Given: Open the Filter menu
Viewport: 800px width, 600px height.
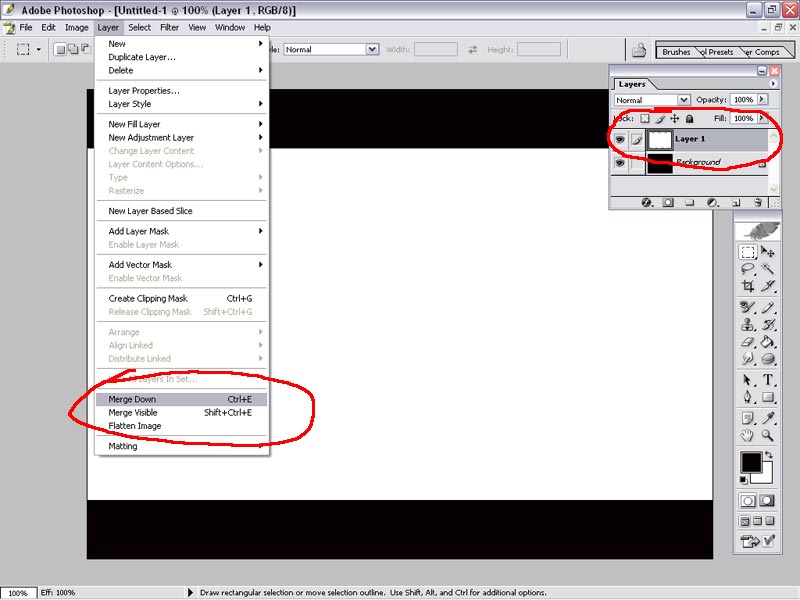Looking at the screenshot, I should pos(169,27).
